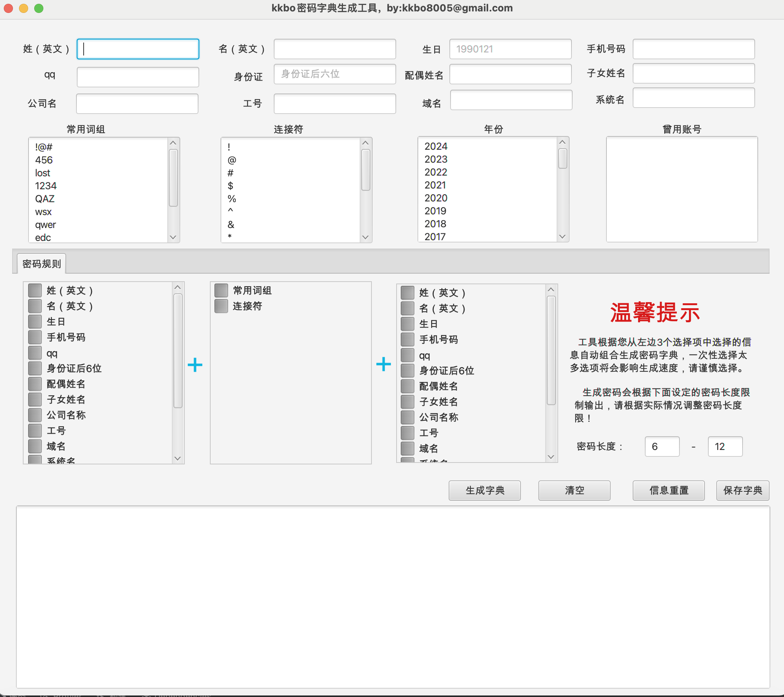
Task: Click third rule list scroll-down arrow
Action: coord(551,456)
